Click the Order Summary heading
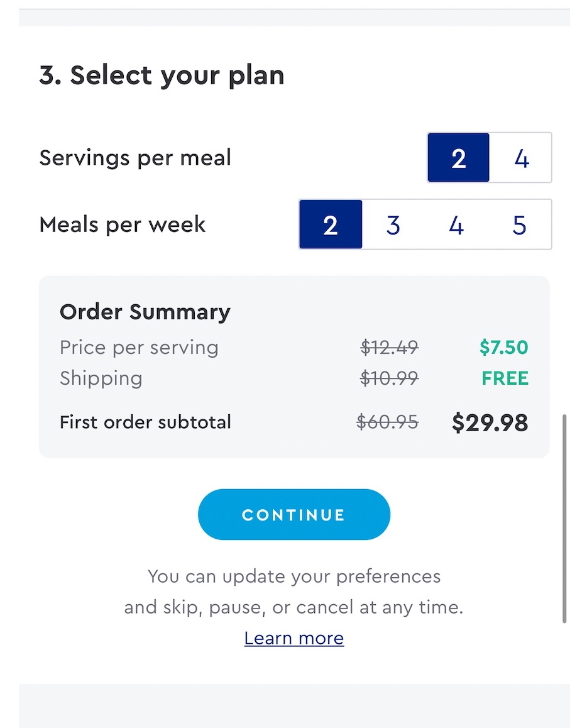This screenshot has width=587, height=728. [x=145, y=311]
